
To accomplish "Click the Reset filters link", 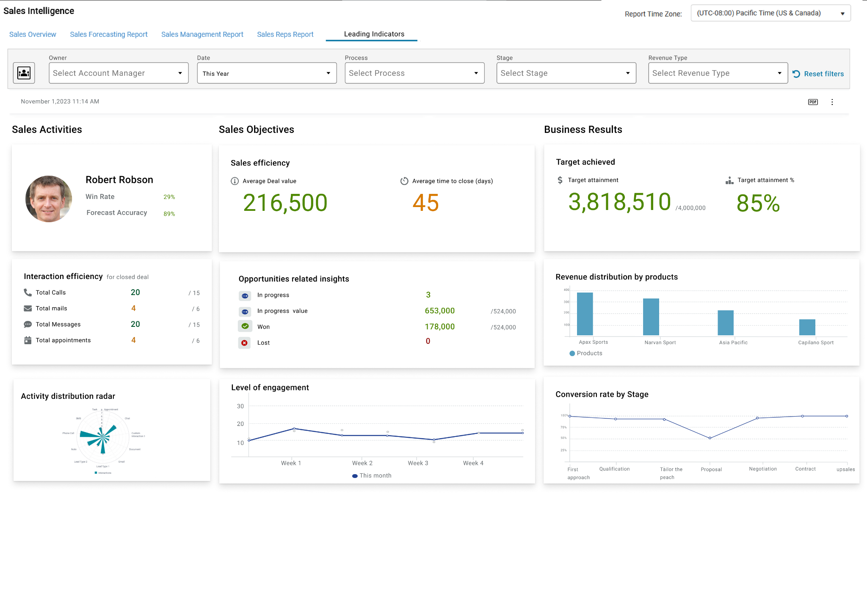I will pyautogui.click(x=824, y=74).
